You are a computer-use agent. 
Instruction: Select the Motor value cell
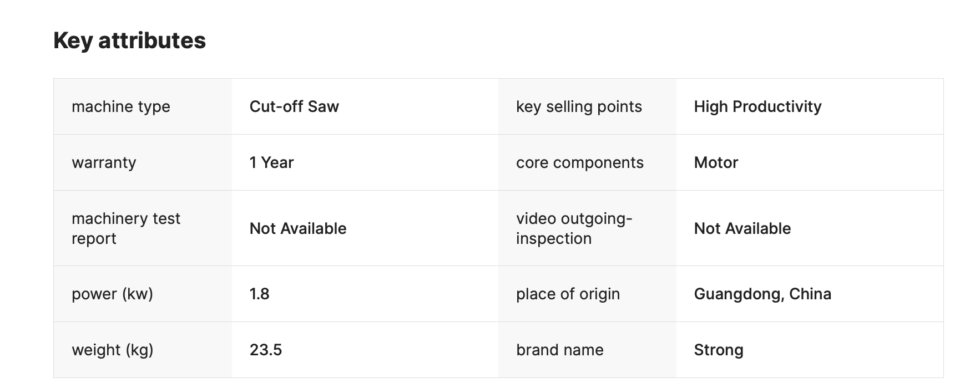point(716,162)
